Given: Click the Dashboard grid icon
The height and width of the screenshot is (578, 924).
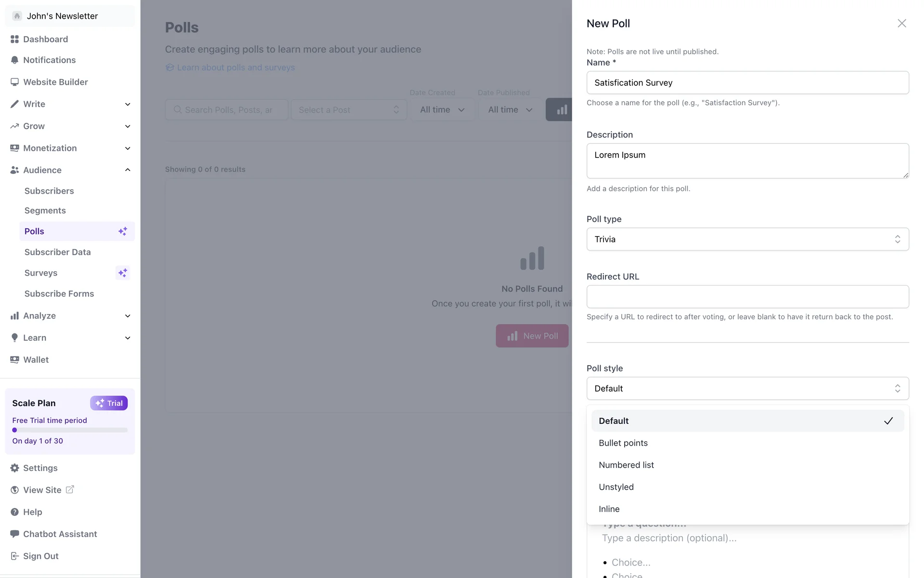Looking at the screenshot, I should click(x=14, y=39).
